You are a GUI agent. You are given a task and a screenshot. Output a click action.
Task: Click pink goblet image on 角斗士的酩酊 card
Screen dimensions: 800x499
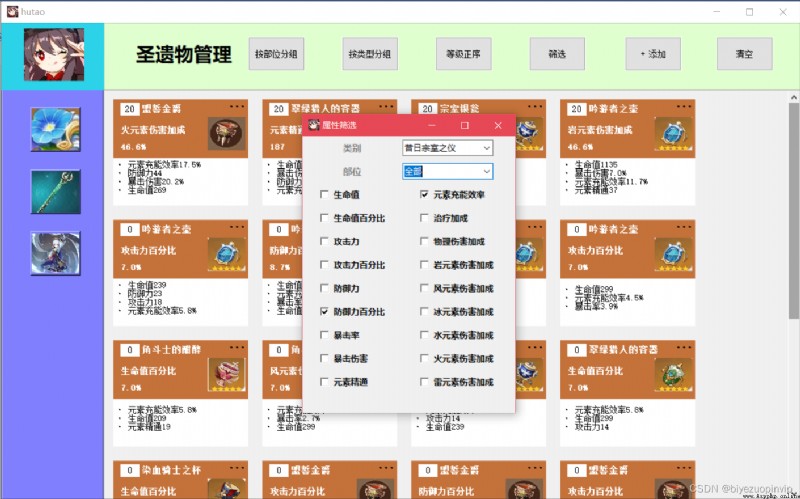(x=227, y=374)
